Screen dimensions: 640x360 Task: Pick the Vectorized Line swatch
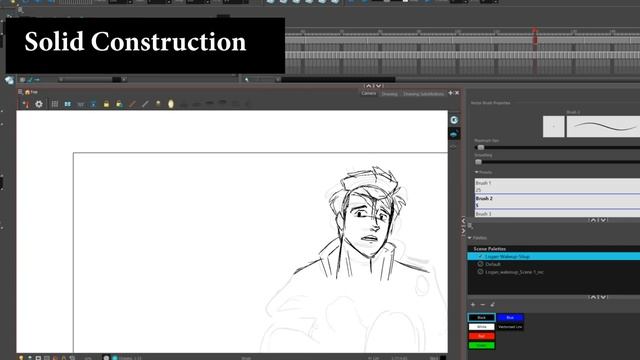tap(510, 327)
